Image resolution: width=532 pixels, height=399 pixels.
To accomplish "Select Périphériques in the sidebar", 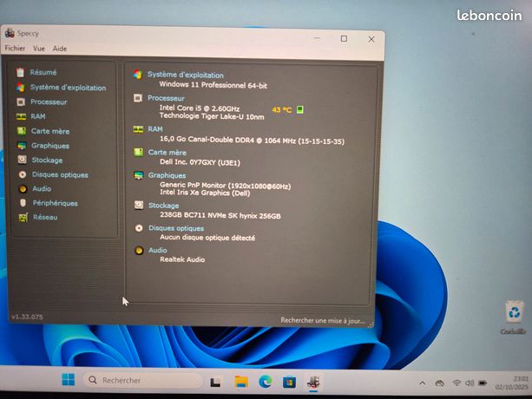I will coord(55,203).
